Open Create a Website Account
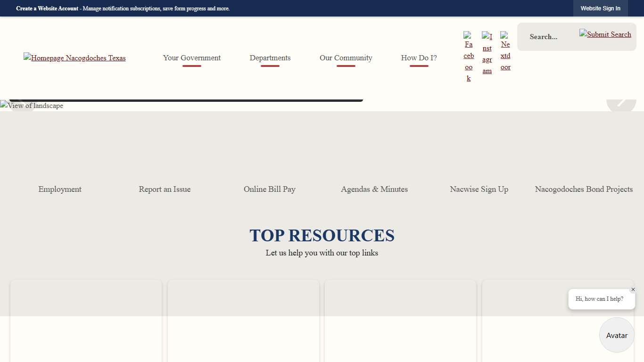 coord(47,8)
